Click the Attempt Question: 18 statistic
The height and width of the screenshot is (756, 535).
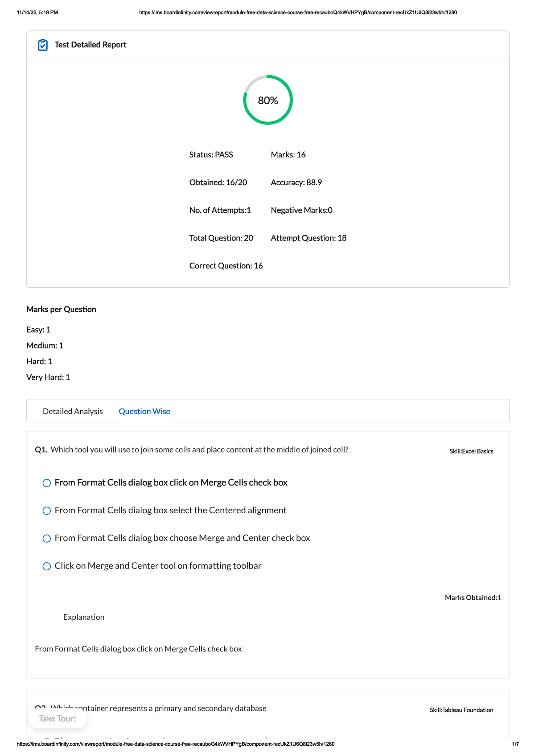click(x=309, y=238)
